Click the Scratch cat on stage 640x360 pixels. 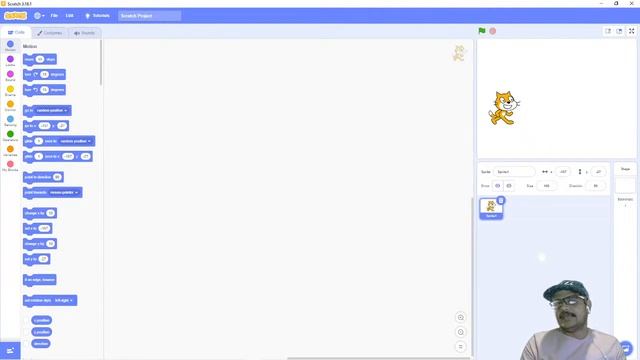[x=504, y=108]
